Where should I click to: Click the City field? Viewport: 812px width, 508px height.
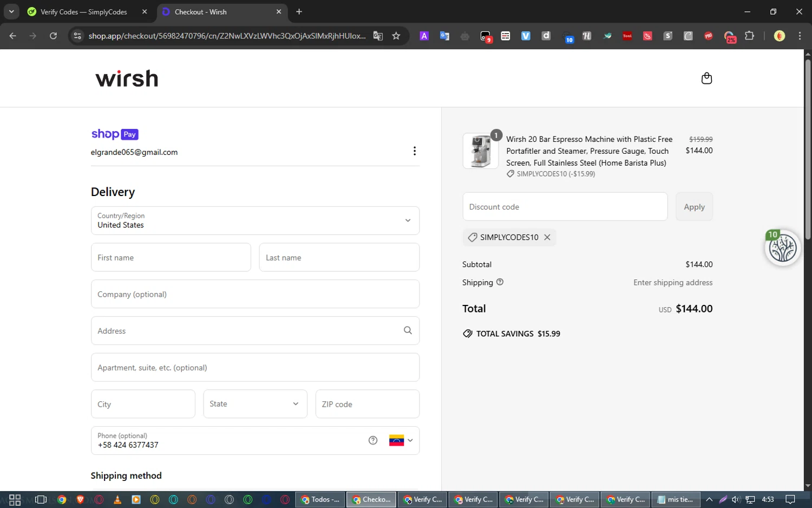pos(143,404)
